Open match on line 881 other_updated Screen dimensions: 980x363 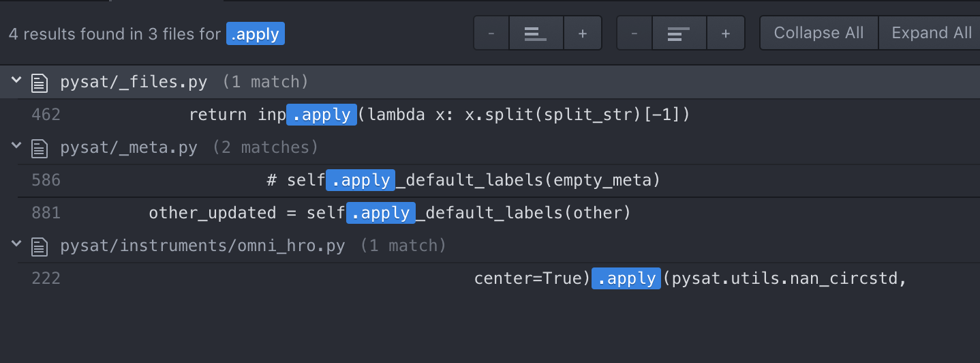point(498,213)
